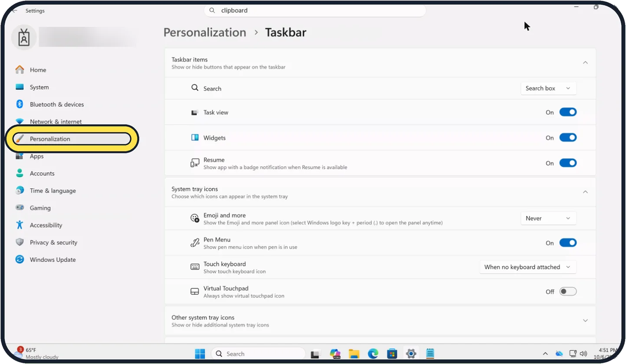626x364 pixels.
Task: Open the Search box style dropdown
Action: [548, 88]
